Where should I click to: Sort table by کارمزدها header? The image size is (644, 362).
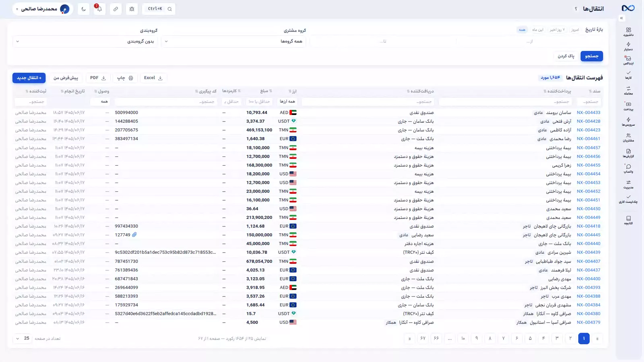(x=231, y=91)
